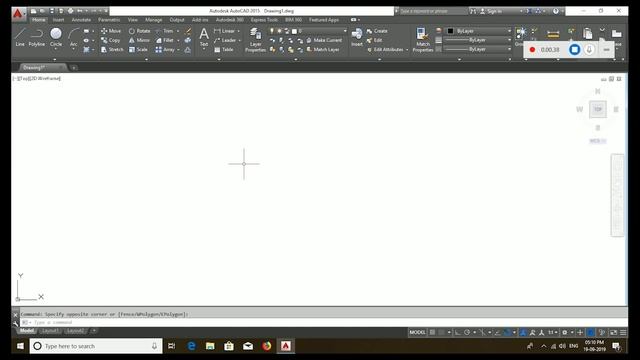Viewport: 640px width, 360px height.
Task: Open the workspace switching gear
Action: pyautogui.click(x=565, y=332)
